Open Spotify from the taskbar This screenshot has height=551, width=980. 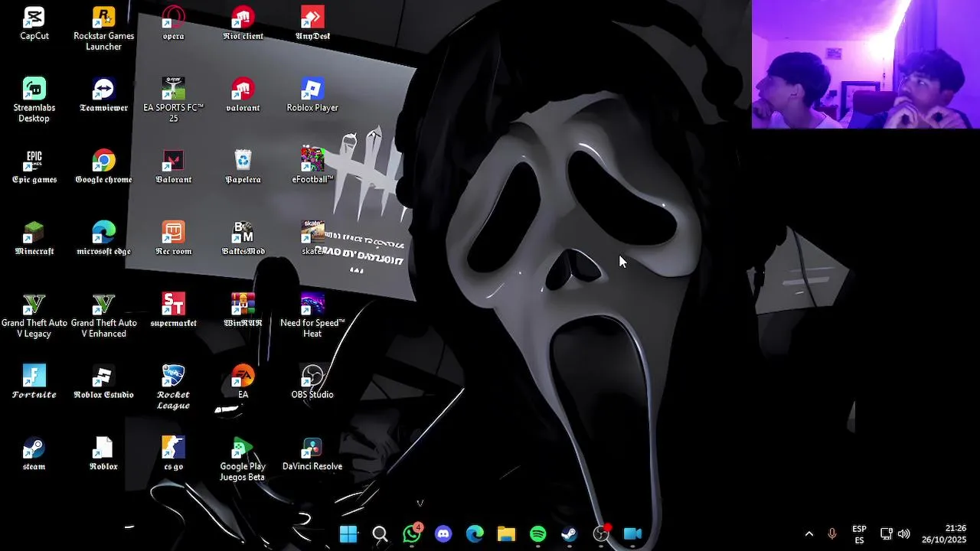click(x=538, y=533)
